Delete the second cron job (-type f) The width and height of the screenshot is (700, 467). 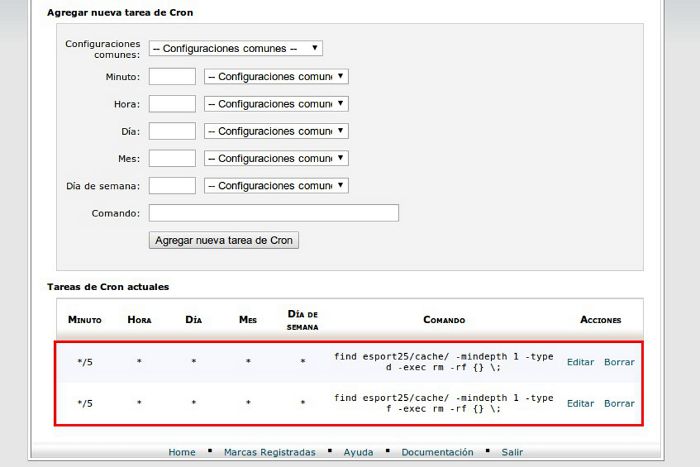tap(619, 404)
